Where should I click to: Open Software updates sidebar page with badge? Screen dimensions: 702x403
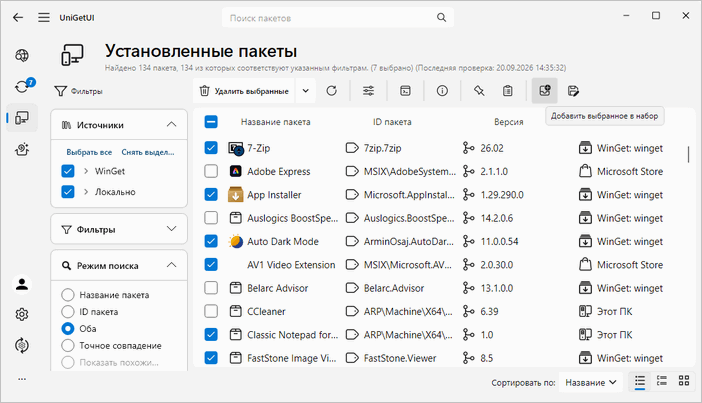tap(22, 86)
